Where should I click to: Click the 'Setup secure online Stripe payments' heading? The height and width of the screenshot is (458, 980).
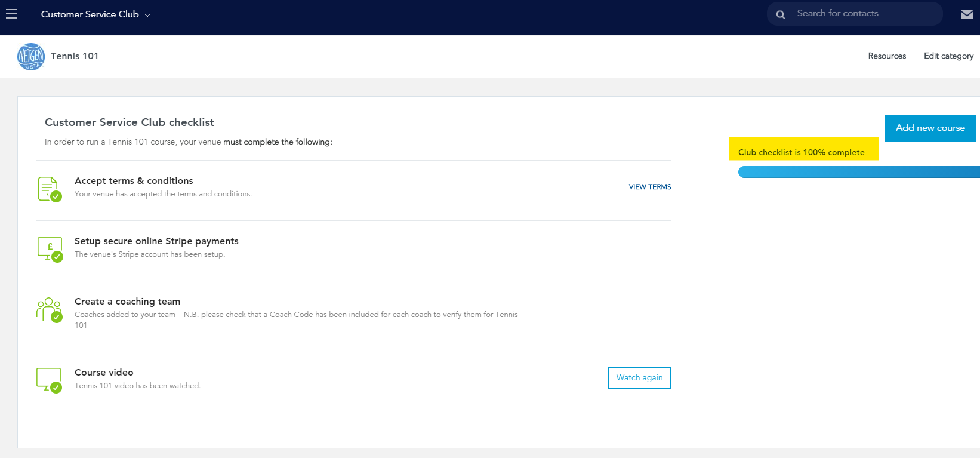pos(156,241)
